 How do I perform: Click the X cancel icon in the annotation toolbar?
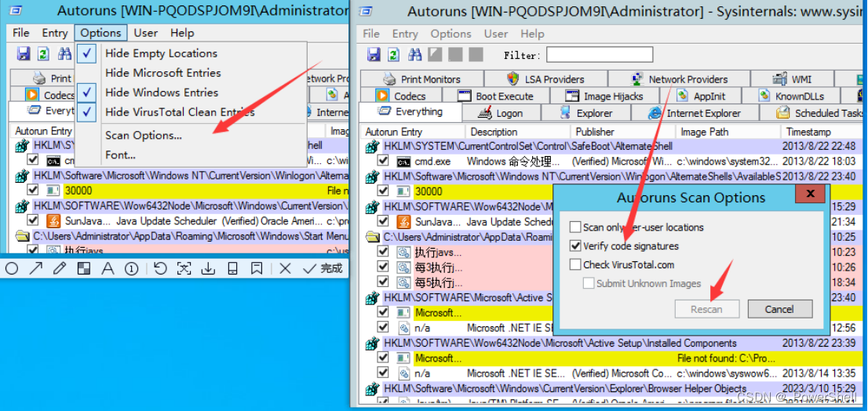[x=285, y=269]
